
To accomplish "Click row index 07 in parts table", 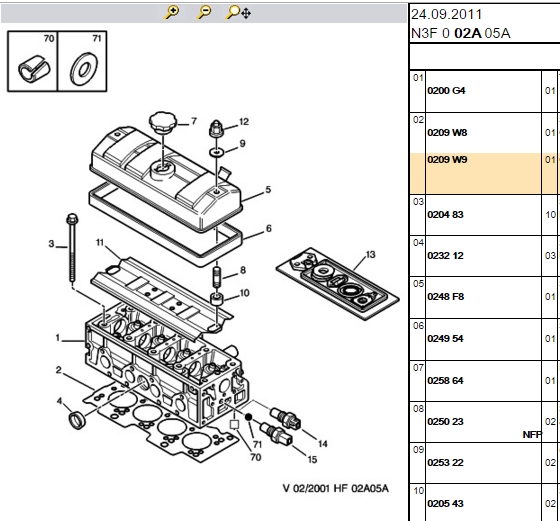I will pos(418,368).
